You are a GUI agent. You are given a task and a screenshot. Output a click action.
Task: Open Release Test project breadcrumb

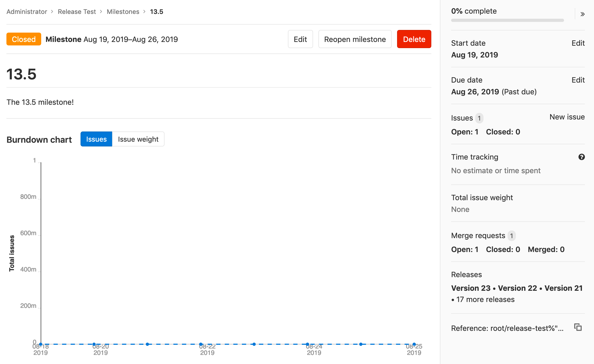tap(77, 12)
